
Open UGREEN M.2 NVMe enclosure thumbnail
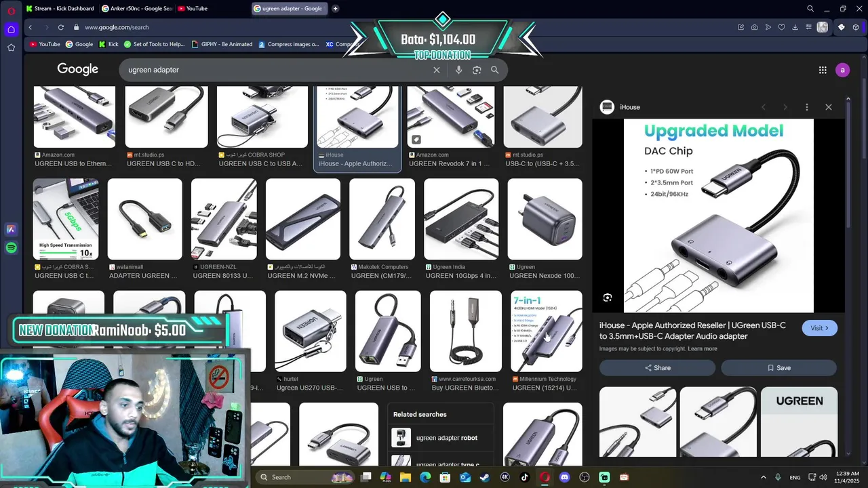pyautogui.click(x=303, y=219)
